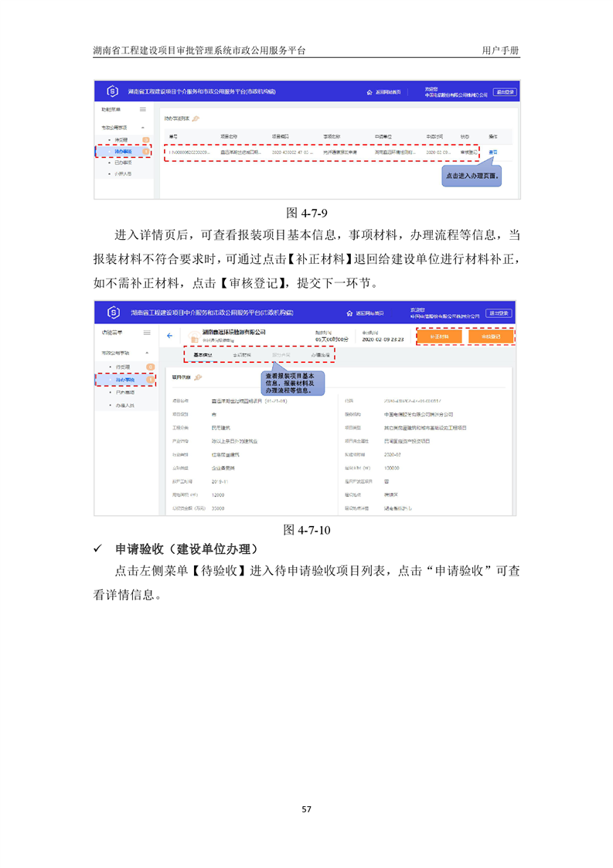Select 待办事项 menu item in upper screenshot
This screenshot has height=868, width=613.
click(123, 151)
